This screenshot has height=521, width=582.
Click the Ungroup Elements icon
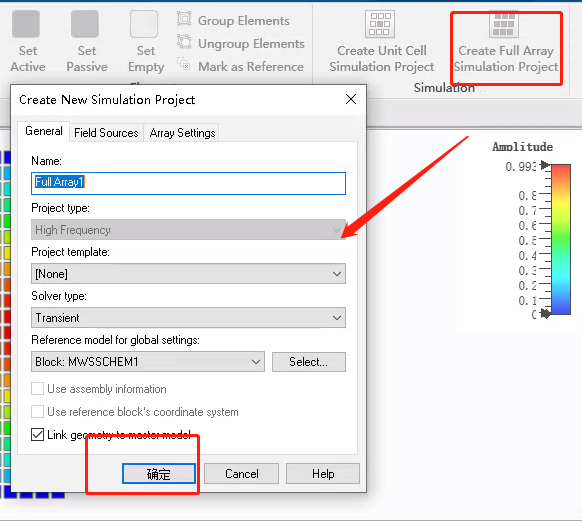point(184,42)
